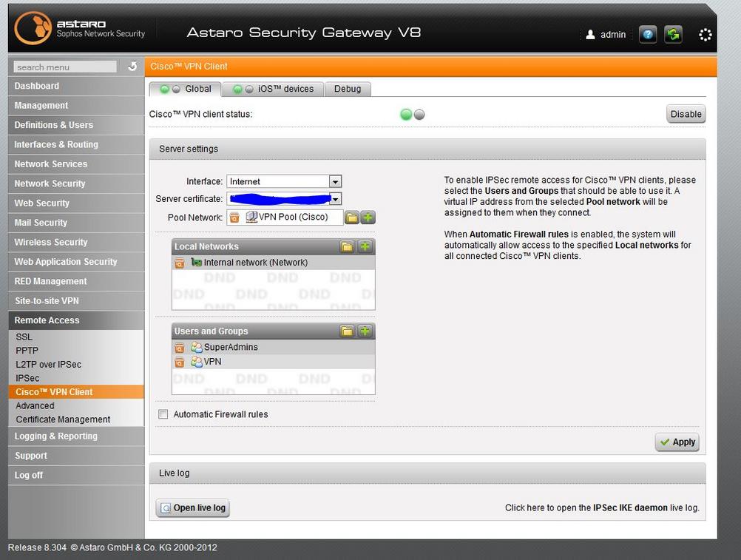Click Log off
The width and height of the screenshot is (741, 560).
tap(76, 476)
